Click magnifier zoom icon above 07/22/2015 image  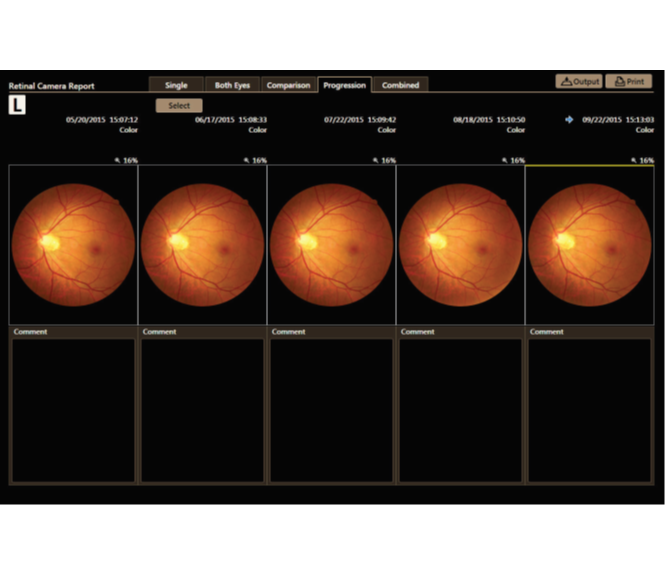tap(375, 160)
